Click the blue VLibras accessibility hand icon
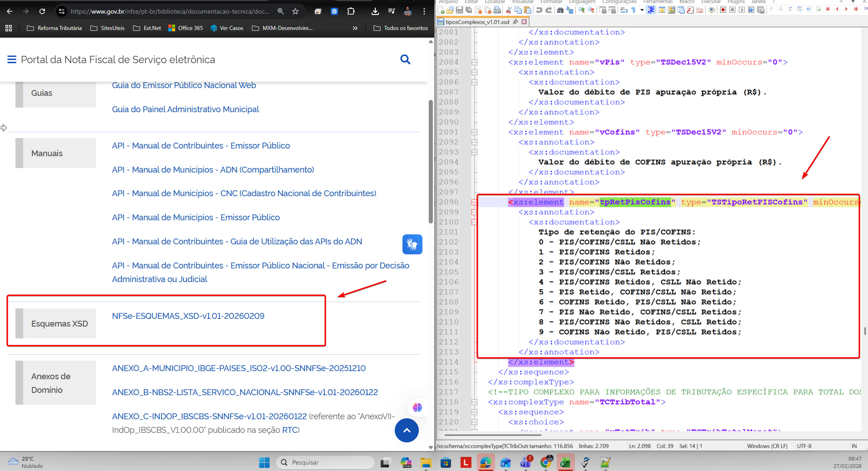The height and width of the screenshot is (471, 868). (x=412, y=244)
